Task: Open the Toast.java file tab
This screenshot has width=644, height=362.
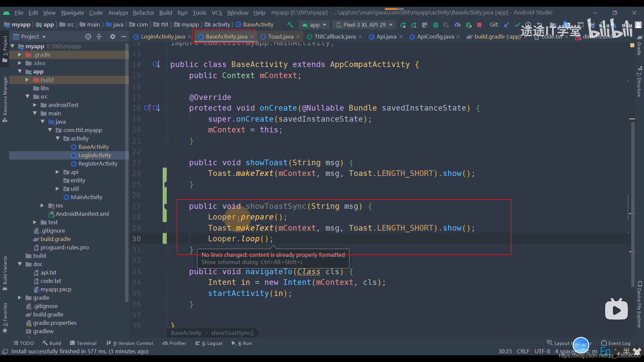Action: [280, 36]
